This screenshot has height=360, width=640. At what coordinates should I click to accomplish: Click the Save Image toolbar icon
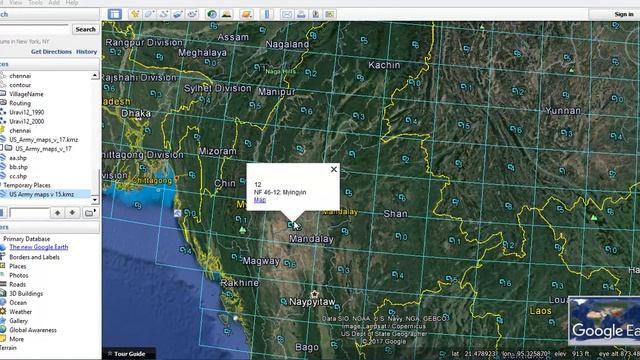click(x=315, y=14)
